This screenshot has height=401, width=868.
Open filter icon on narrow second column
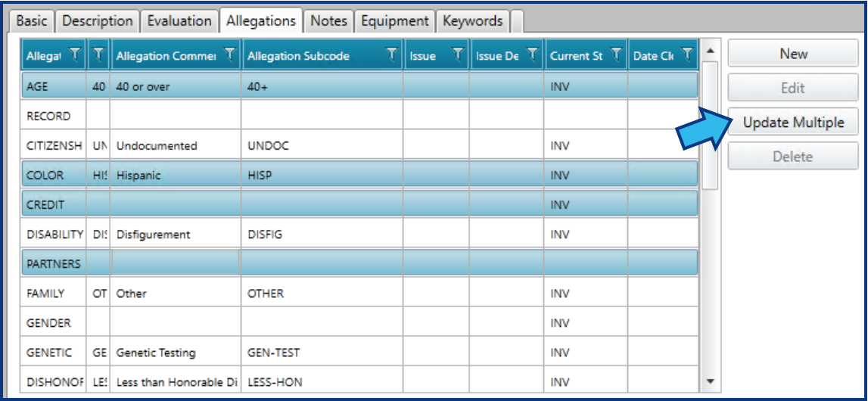coord(98,54)
